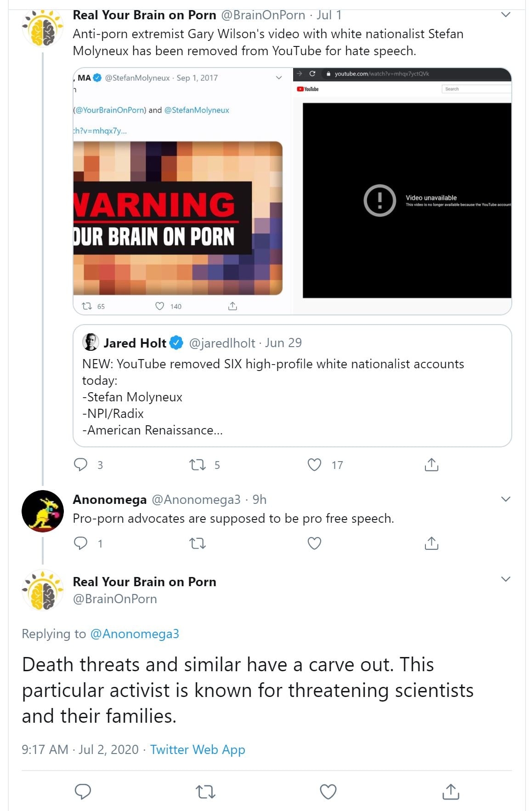Reply to the Death threats tweet

click(x=83, y=791)
